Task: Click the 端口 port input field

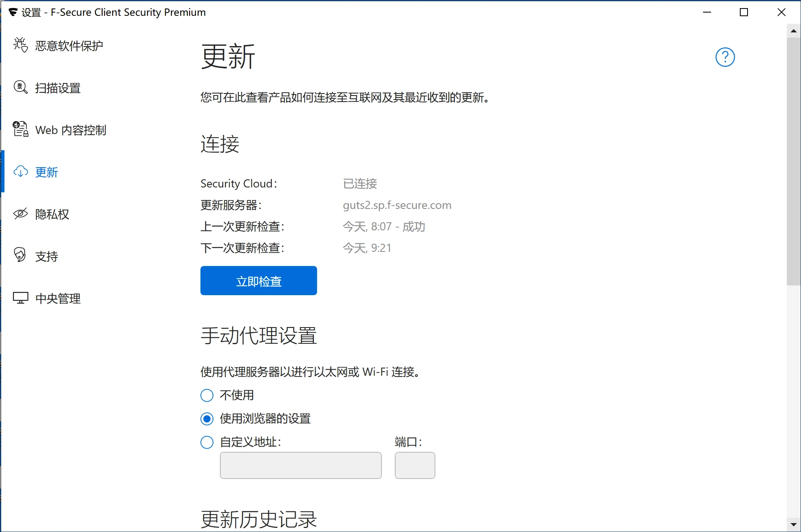Action: coord(415,466)
